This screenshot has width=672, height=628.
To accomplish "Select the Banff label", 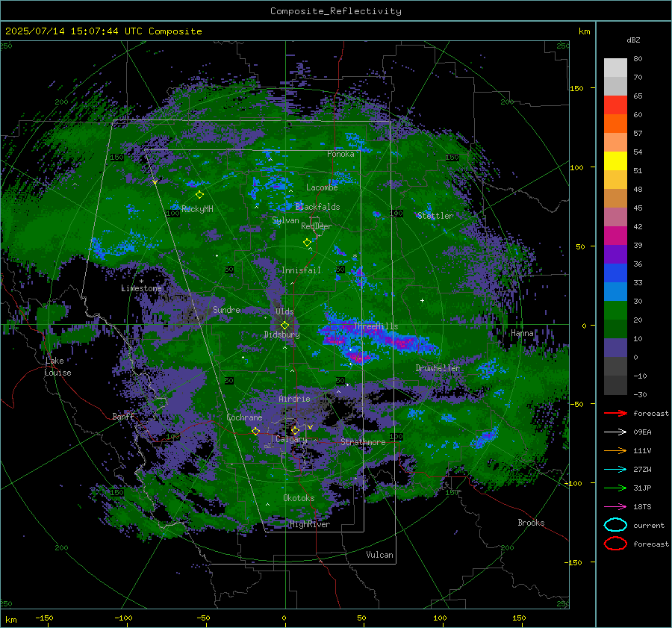I will [123, 416].
